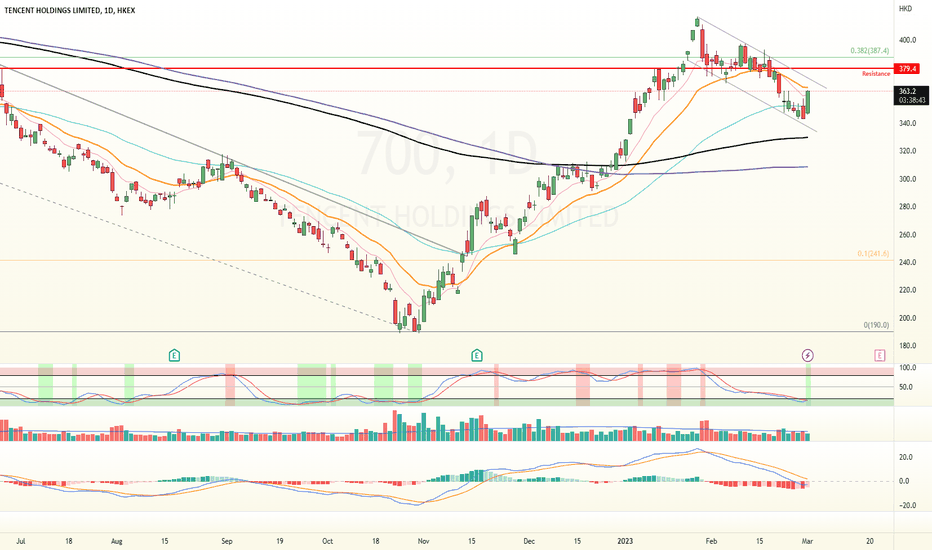The width and height of the screenshot is (932, 550).
Task: Open the green earnings marker icon near mid-November
Action: click(477, 356)
